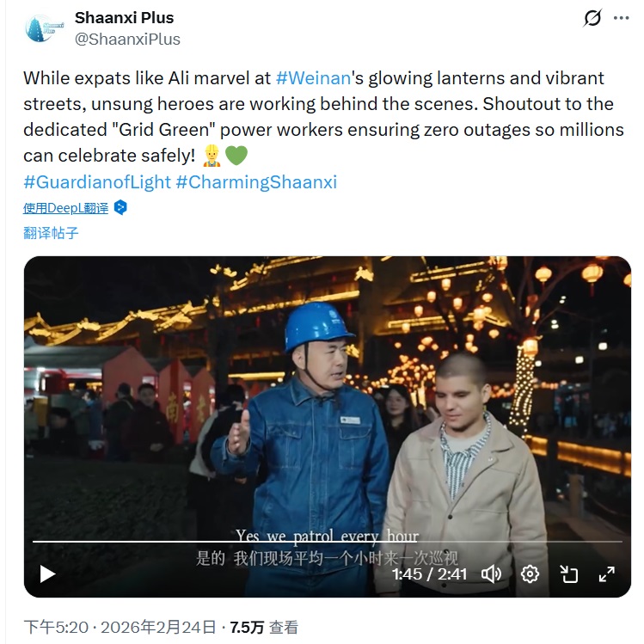Click the DeepL logo icon
The width and height of the screenshot is (644, 644).
coord(121,207)
